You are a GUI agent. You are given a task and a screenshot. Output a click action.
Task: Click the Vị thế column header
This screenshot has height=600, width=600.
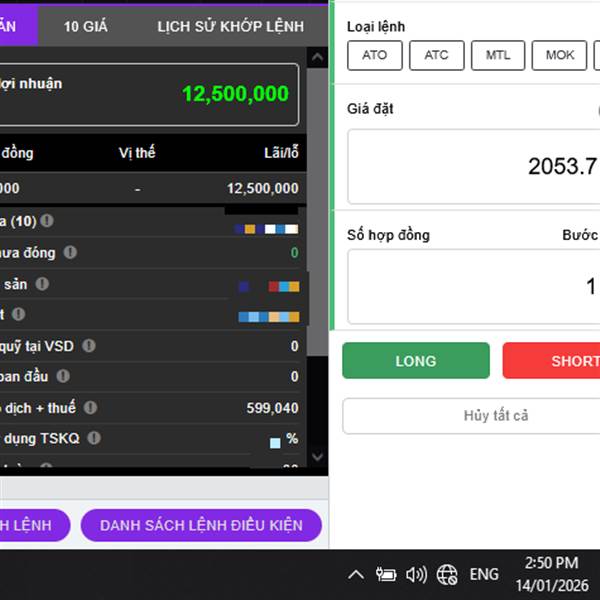click(x=137, y=153)
